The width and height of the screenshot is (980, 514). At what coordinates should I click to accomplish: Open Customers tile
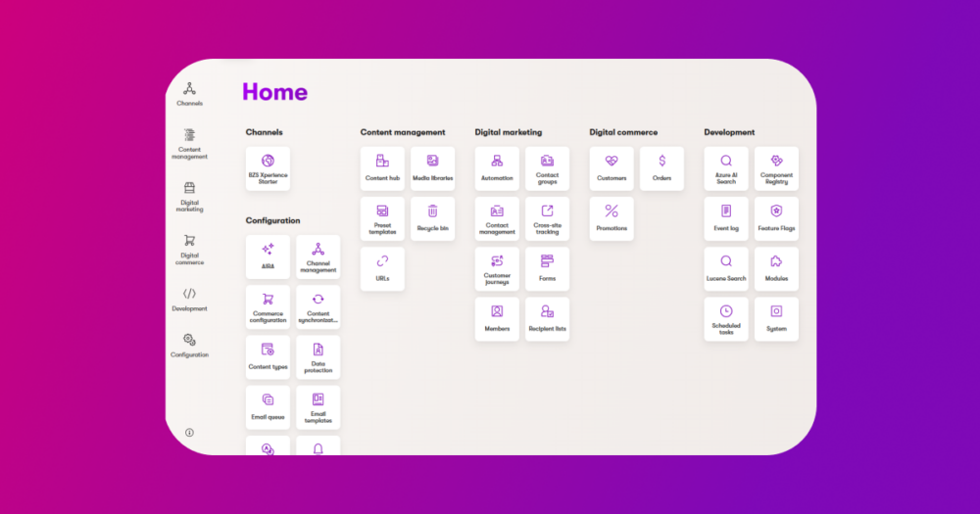[x=612, y=168]
